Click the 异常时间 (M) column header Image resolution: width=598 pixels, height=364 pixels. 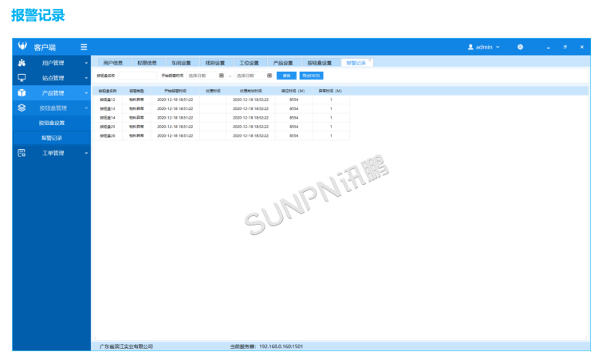point(331,91)
